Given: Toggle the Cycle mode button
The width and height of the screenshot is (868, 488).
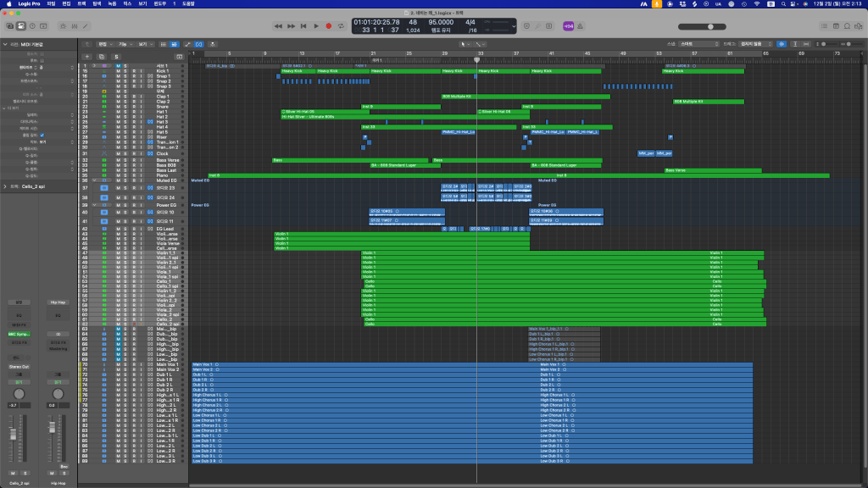Looking at the screenshot, I should 341,26.
